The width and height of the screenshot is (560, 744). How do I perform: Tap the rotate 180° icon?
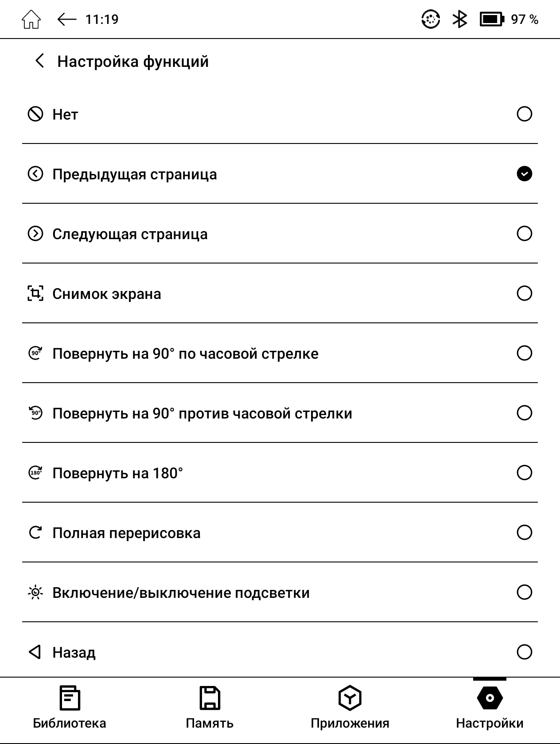point(35,473)
